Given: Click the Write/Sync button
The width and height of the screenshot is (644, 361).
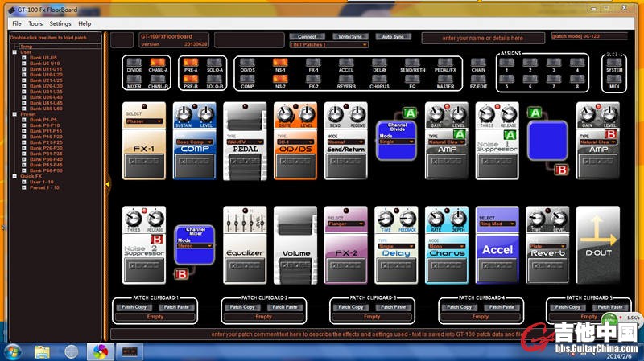Looking at the screenshot, I should click(350, 36).
